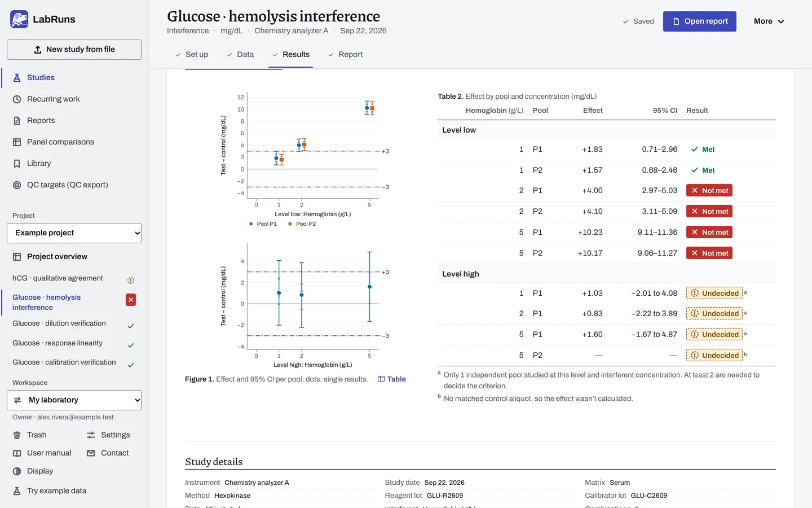Open Glucose calibration verification study
Viewport: 812px width, 508px height.
pos(74,362)
